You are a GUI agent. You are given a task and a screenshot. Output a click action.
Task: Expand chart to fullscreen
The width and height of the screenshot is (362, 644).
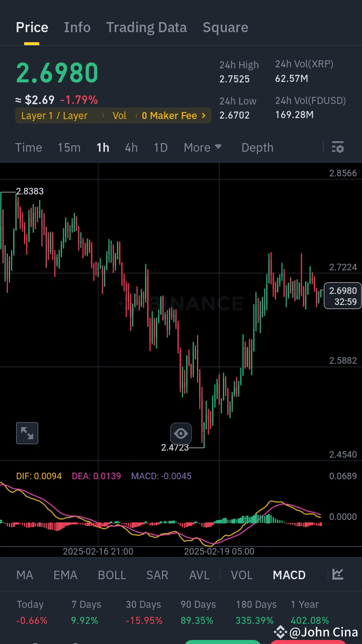(27, 433)
